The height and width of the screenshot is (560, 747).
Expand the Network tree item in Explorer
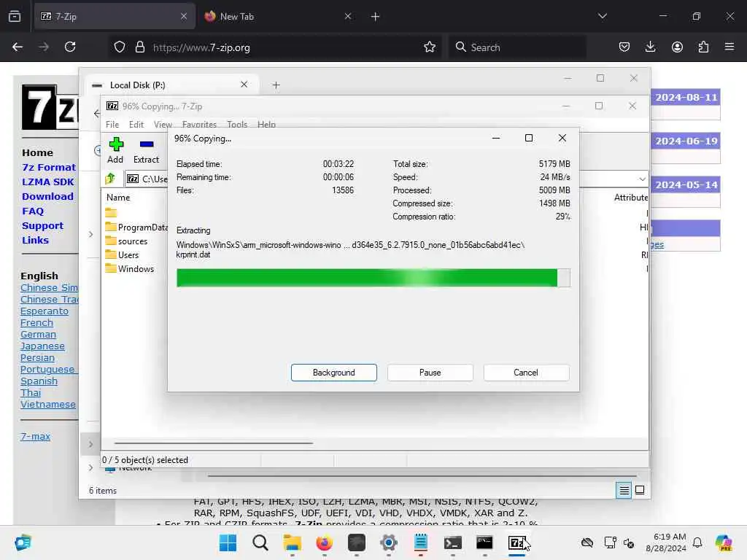[x=90, y=467]
